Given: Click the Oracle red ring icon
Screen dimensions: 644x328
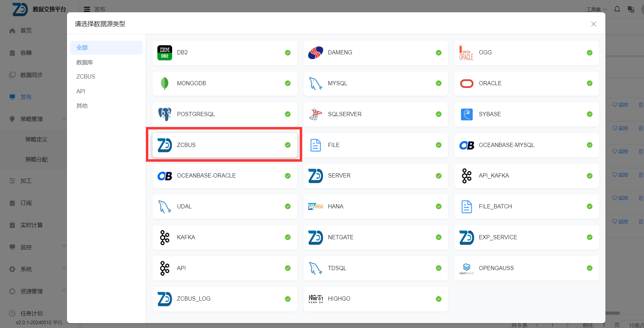Looking at the screenshot, I should coord(466,83).
